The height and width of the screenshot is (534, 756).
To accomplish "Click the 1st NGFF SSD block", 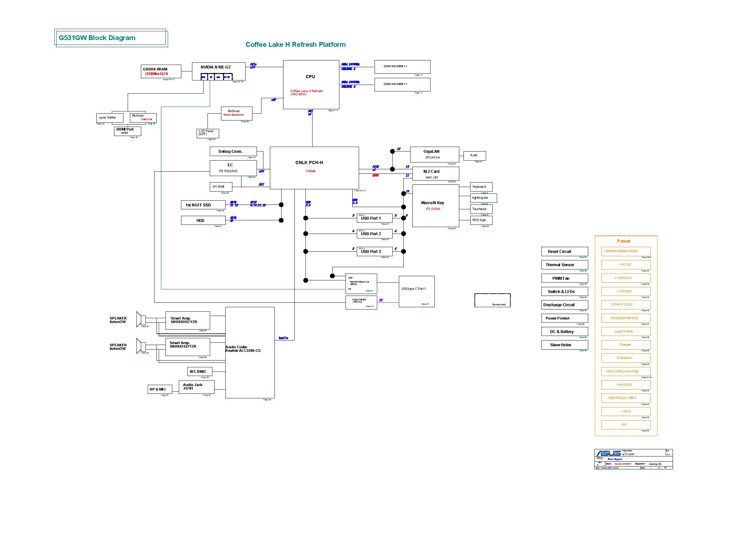I will pyautogui.click(x=203, y=205).
